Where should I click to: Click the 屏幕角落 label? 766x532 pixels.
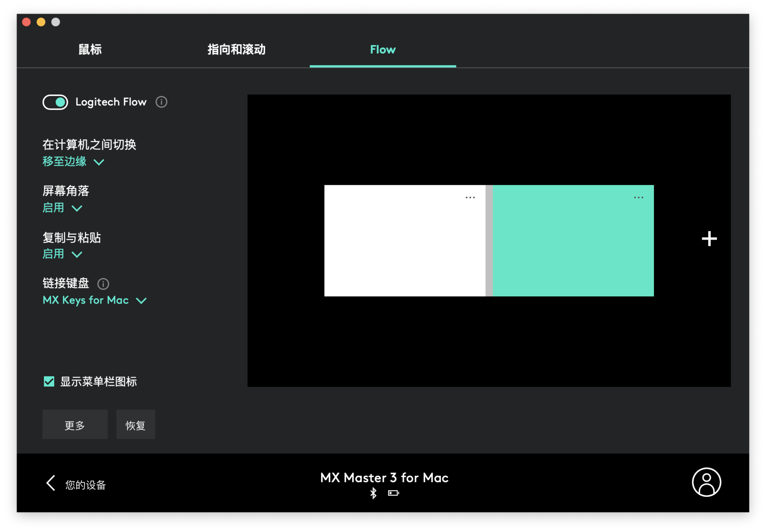66,191
